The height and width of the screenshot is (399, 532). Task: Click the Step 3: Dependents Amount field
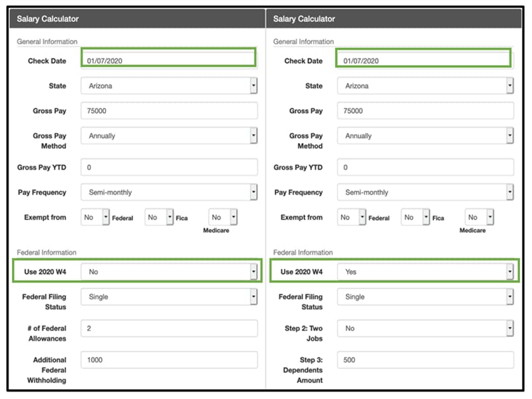pyautogui.click(x=425, y=360)
